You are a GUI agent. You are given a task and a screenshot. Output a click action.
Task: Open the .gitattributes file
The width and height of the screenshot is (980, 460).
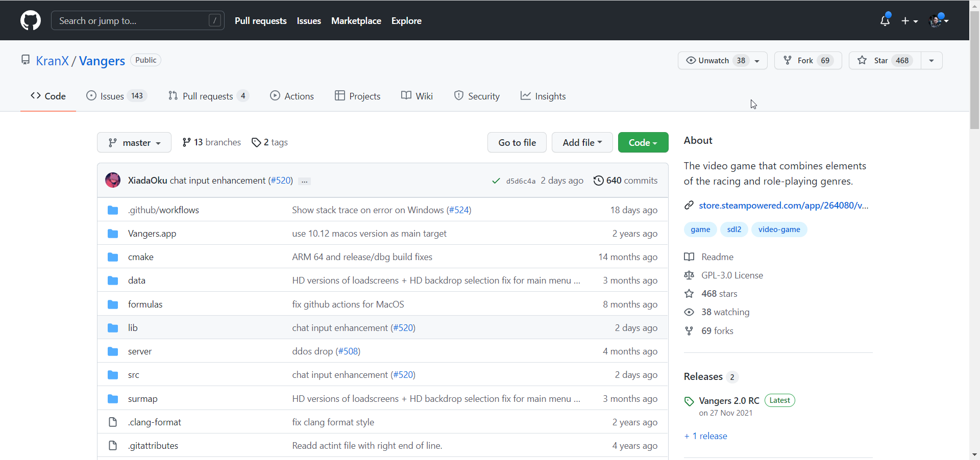tap(153, 445)
